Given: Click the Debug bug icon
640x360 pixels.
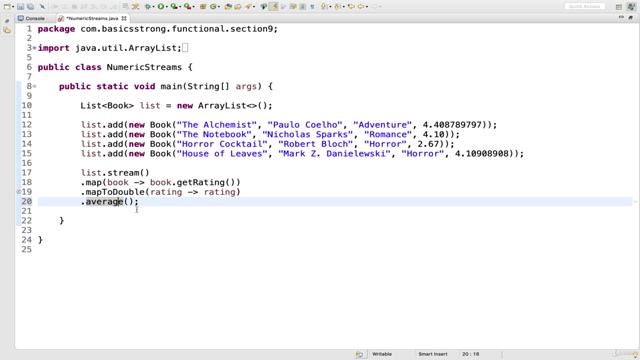Looking at the screenshot, I should coord(147,7).
